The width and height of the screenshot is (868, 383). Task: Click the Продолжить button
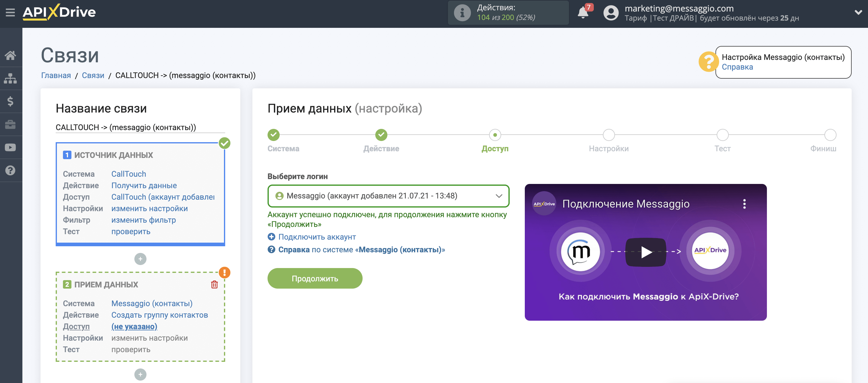315,279
